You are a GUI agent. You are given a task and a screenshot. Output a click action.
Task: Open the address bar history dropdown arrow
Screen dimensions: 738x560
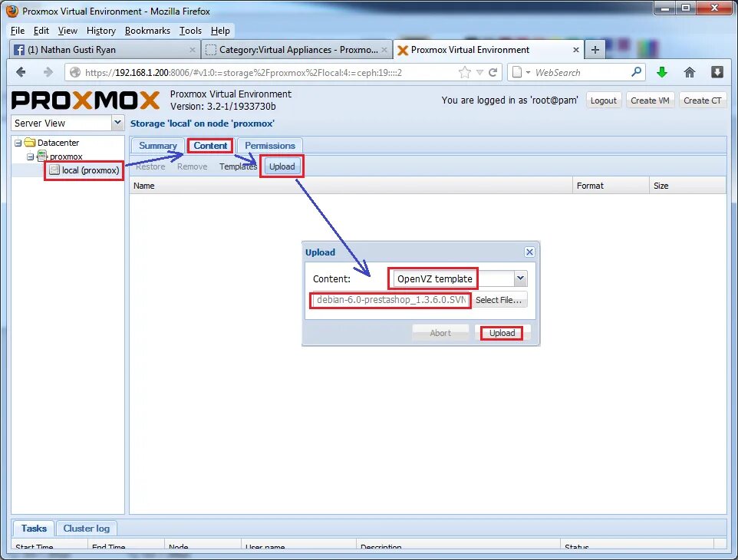tap(479, 72)
